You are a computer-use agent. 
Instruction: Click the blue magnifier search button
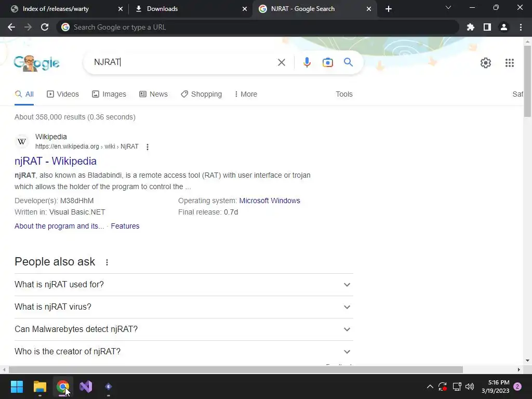348,62
